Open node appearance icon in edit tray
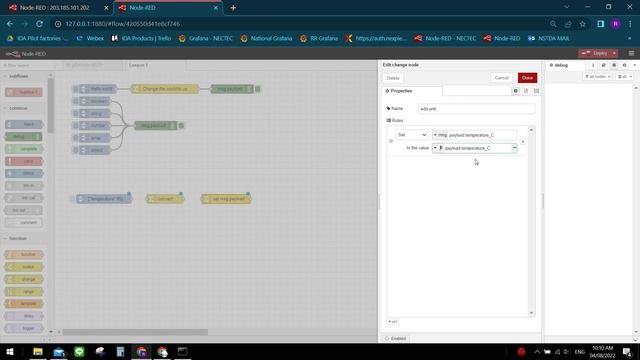The width and height of the screenshot is (640, 360). tap(536, 91)
